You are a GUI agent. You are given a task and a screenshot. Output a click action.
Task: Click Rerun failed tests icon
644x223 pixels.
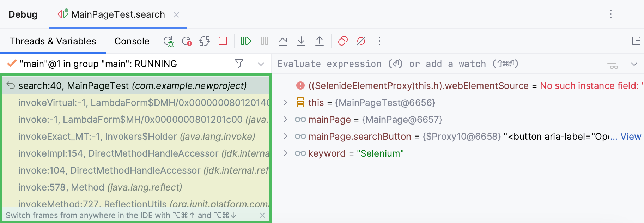click(187, 41)
